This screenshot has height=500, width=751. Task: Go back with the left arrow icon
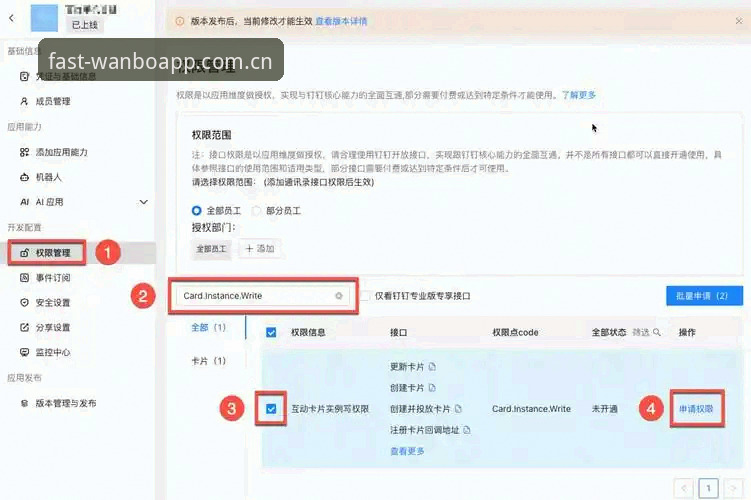point(11,18)
